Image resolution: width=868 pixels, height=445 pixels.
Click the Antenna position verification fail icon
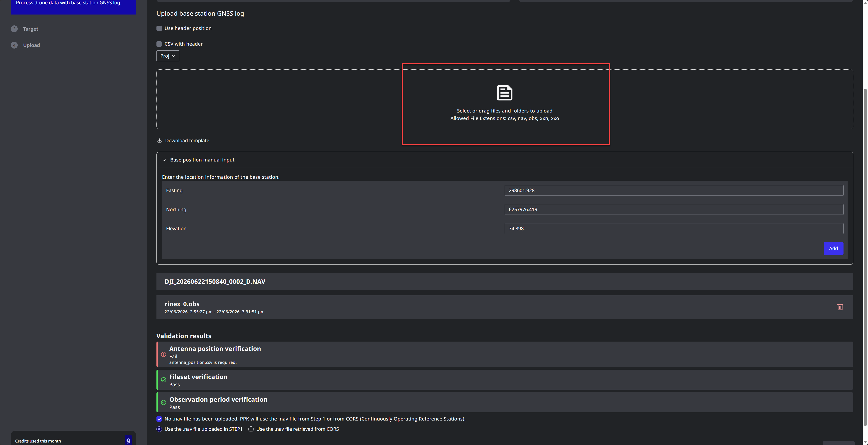pyautogui.click(x=163, y=355)
